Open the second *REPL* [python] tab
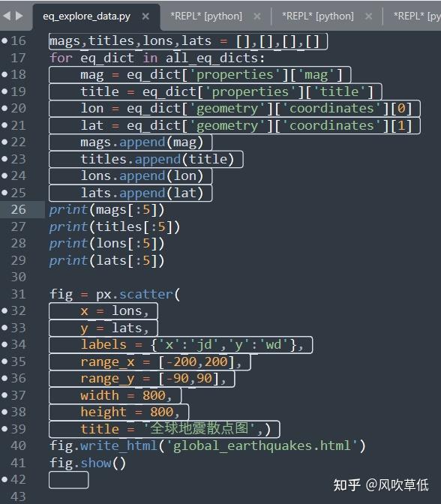Screen dimensions: 441x504 (x=318, y=16)
